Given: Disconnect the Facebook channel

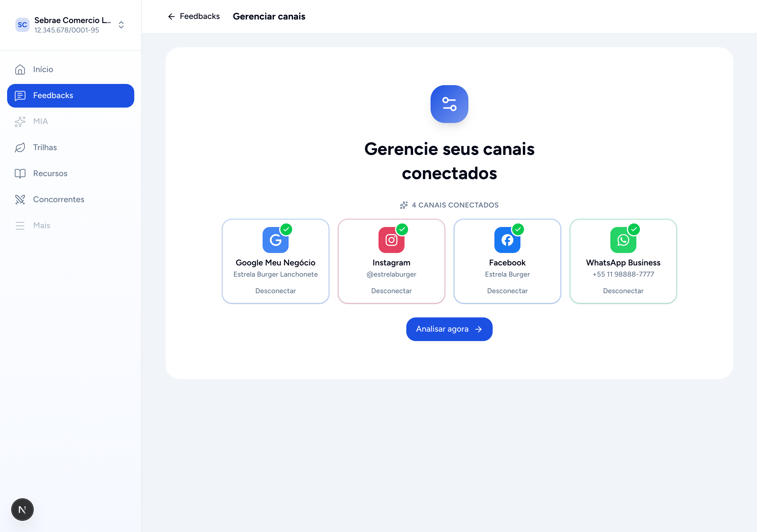Looking at the screenshot, I should coord(507,291).
